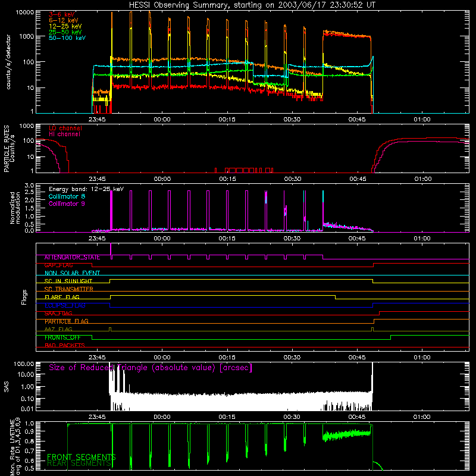Pick the cyan "50-100 keV" legend label

click(x=67, y=38)
